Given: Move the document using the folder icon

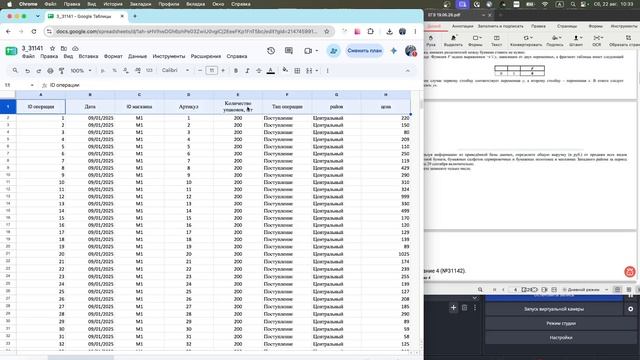Looking at the screenshot, I should pos(64,48).
